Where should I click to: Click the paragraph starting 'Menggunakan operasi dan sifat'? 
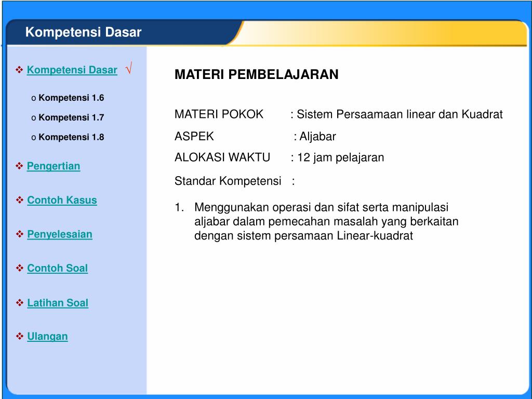pyautogui.click(x=326, y=221)
